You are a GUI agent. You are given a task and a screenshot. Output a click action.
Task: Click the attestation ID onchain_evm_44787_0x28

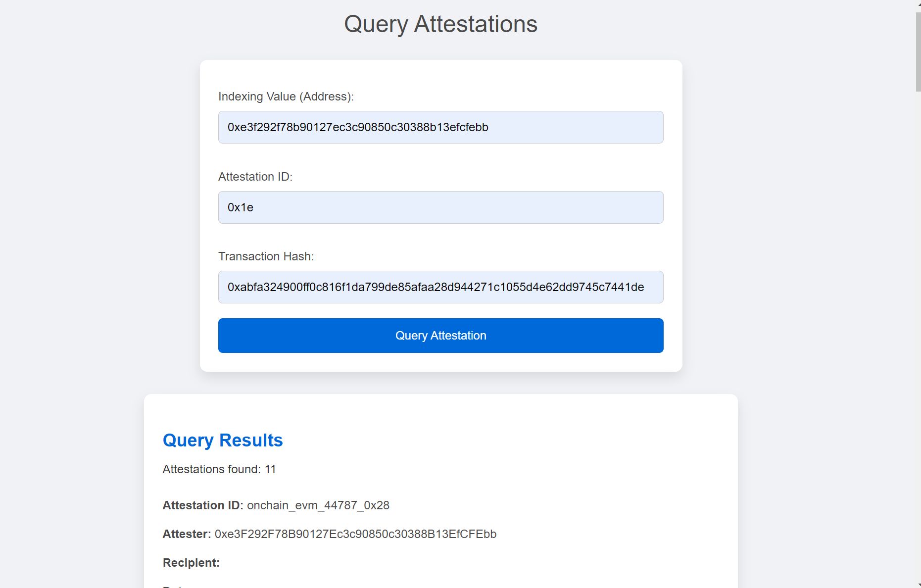(x=318, y=505)
